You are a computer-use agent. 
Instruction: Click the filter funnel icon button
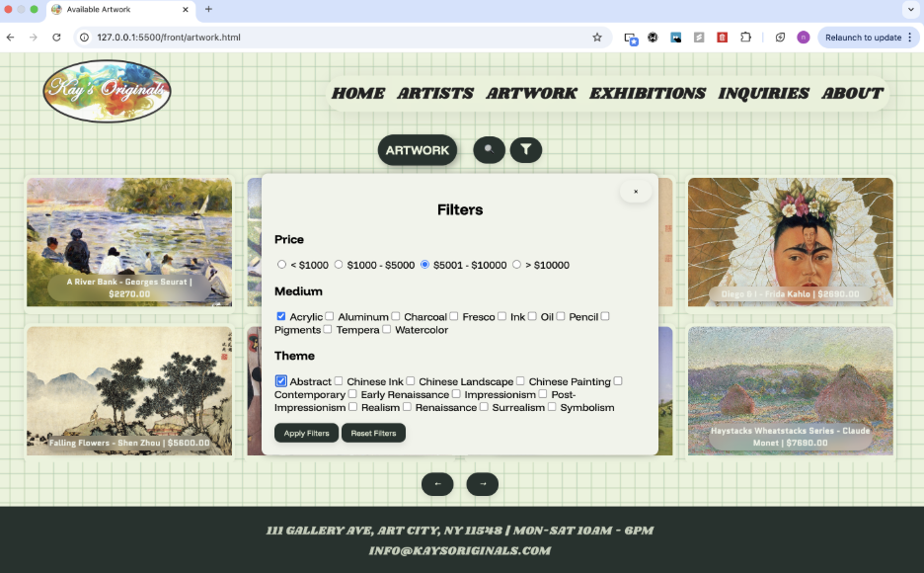click(525, 150)
